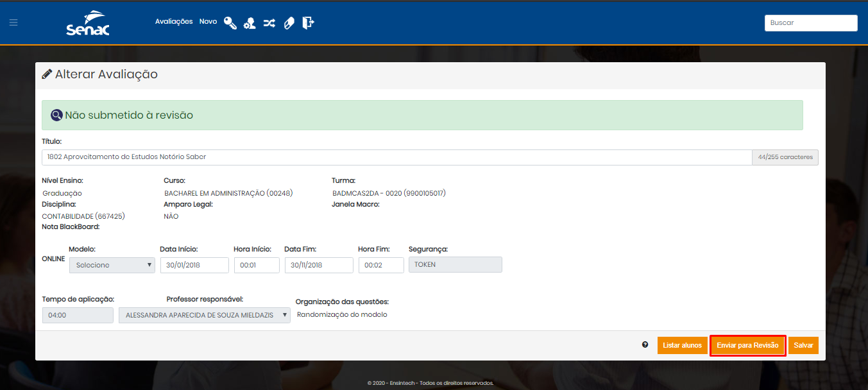Click the 'NÃO' value under Amparo Legal
This screenshot has height=390, width=868.
coord(171,216)
